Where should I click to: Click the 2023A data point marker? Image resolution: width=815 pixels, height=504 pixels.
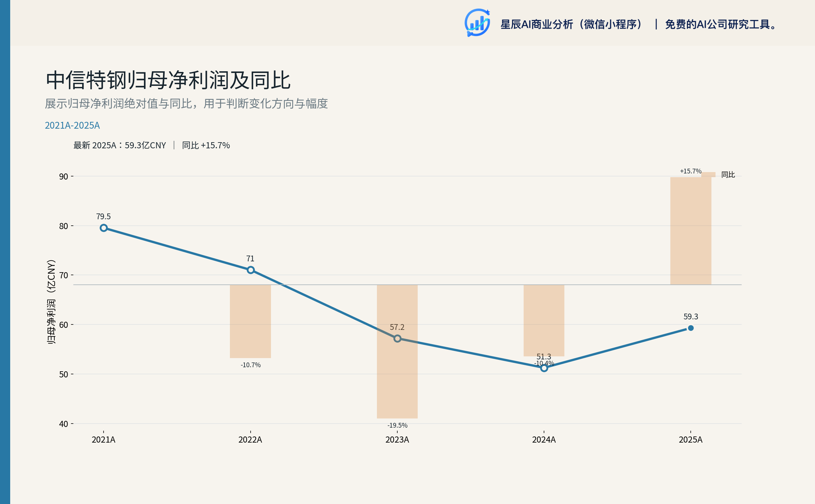click(x=397, y=339)
